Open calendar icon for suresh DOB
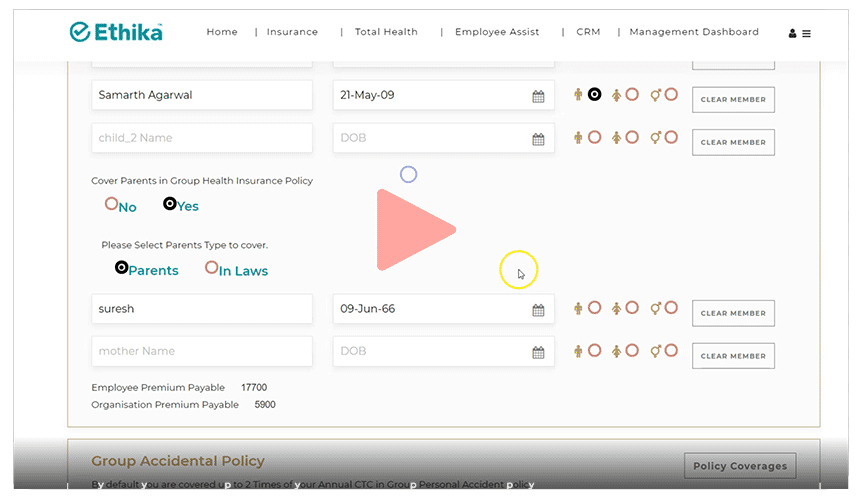 point(538,310)
